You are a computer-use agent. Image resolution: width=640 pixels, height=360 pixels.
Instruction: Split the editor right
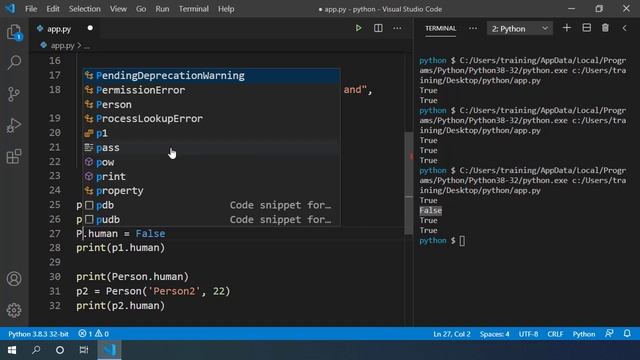(378, 28)
